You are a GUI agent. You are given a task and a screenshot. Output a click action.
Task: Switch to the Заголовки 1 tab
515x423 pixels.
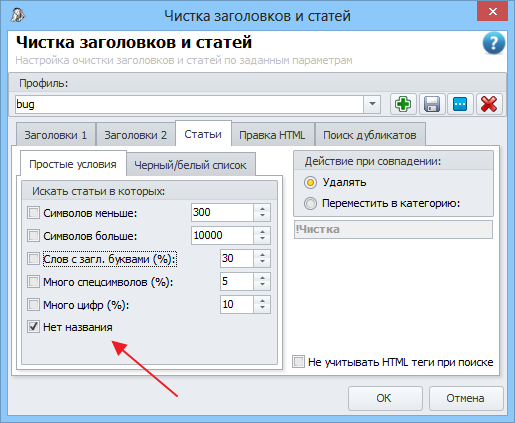tap(56, 135)
